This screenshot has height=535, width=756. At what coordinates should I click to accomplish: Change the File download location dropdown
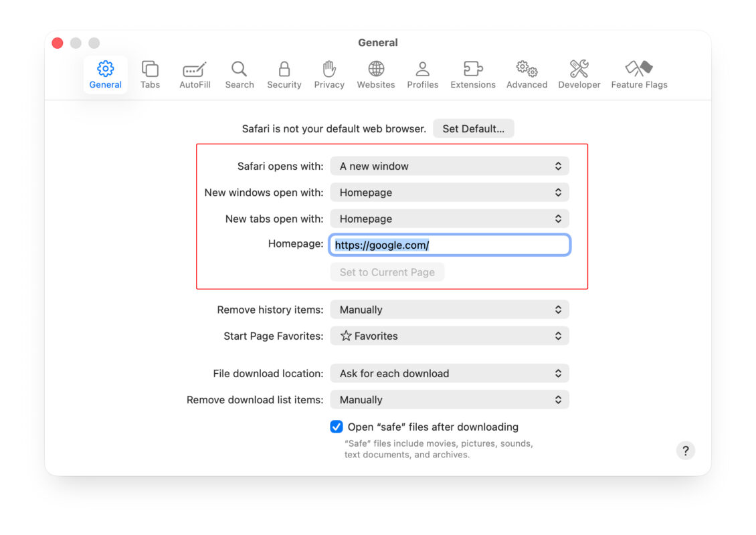450,373
